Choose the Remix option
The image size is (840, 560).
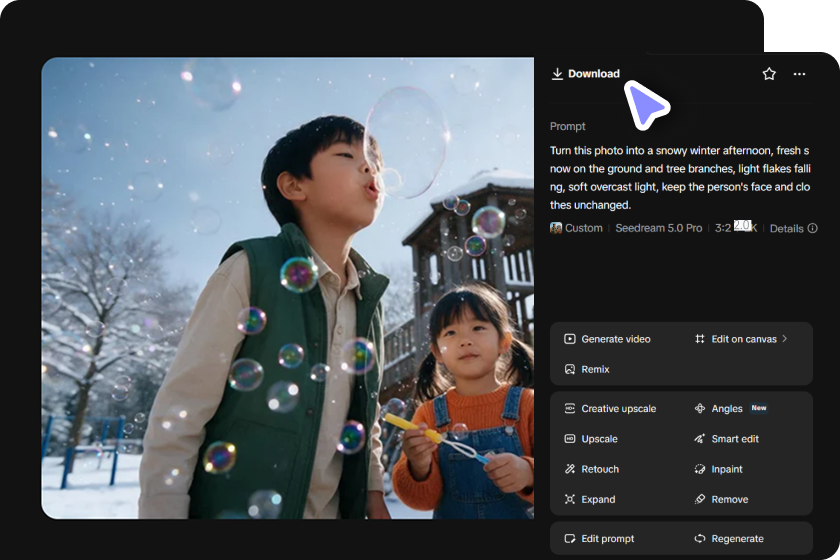pos(587,369)
